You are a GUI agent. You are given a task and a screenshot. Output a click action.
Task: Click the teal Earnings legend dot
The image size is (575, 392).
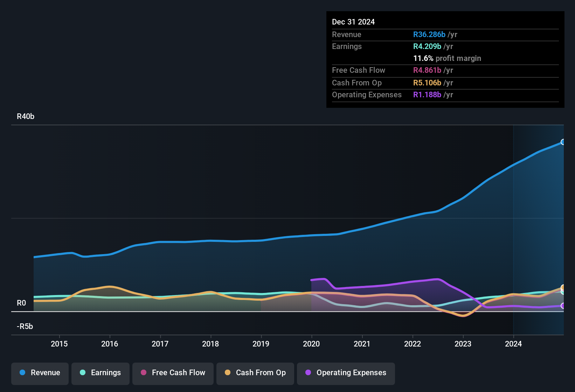pos(83,373)
